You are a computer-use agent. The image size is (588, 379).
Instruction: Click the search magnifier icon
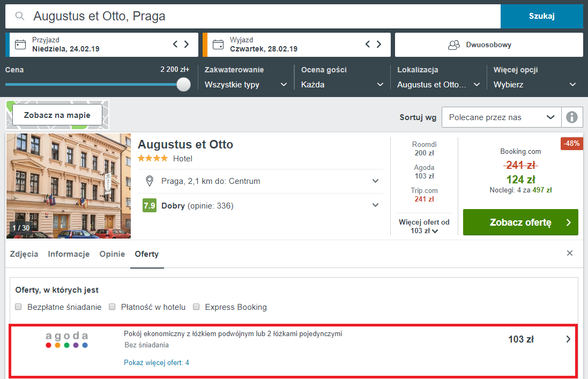20,16
